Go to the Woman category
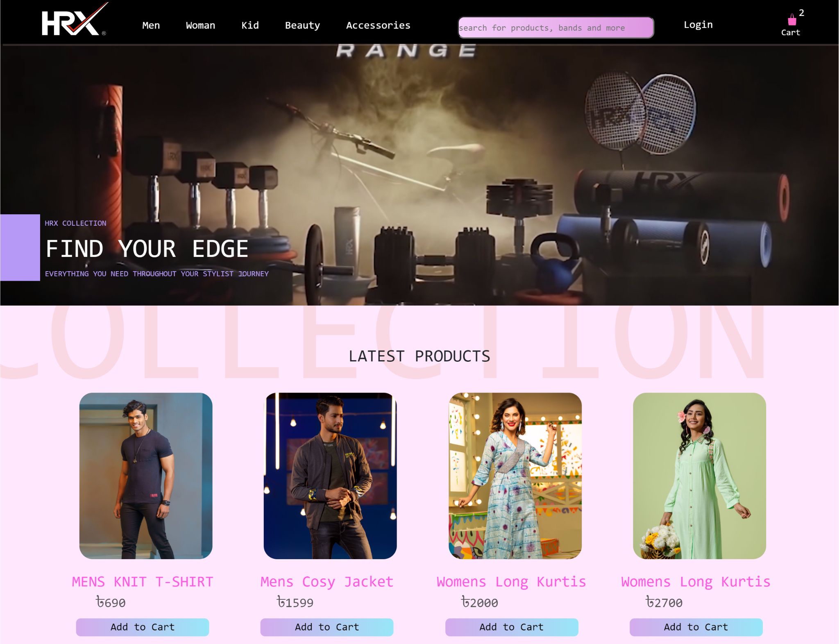 (x=200, y=25)
